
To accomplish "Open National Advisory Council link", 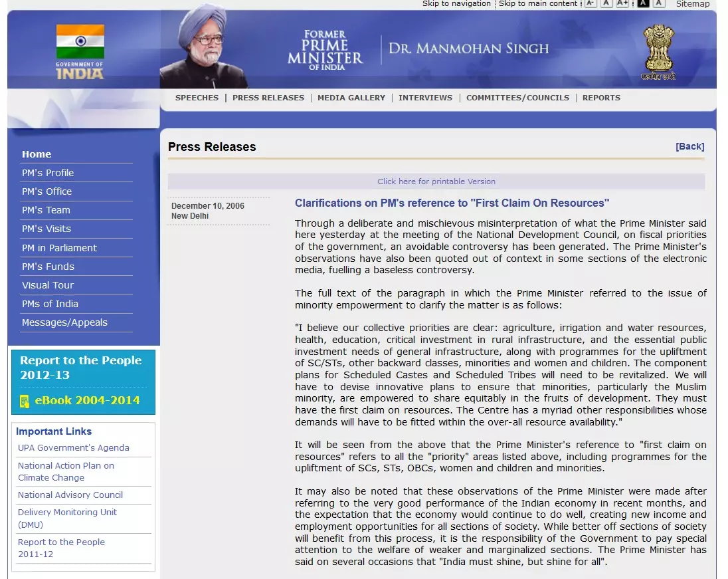I will (70, 495).
